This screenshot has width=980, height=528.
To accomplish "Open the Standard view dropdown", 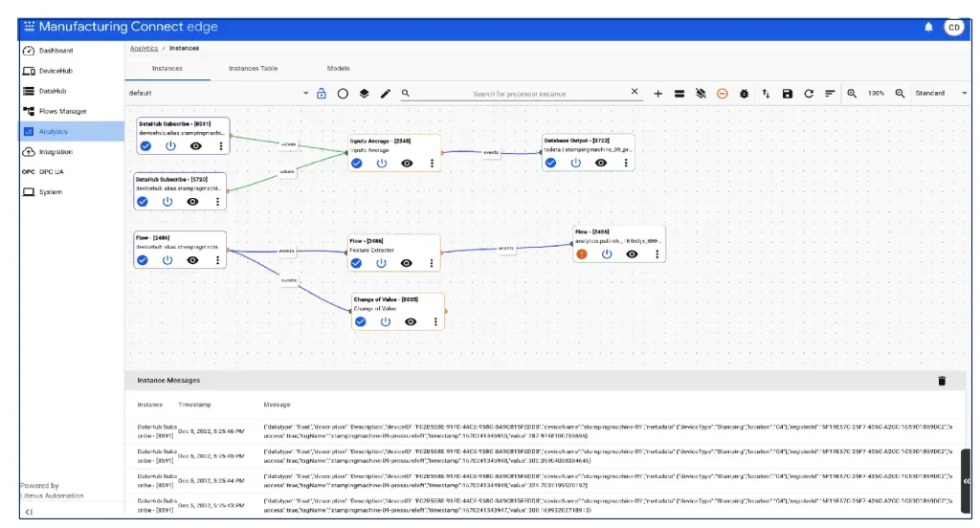I will pyautogui.click(x=941, y=93).
